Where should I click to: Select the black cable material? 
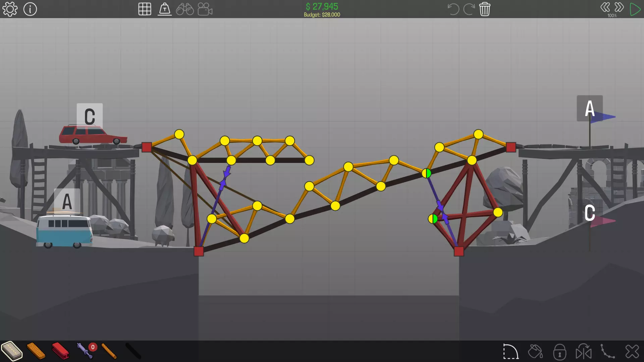133,351
